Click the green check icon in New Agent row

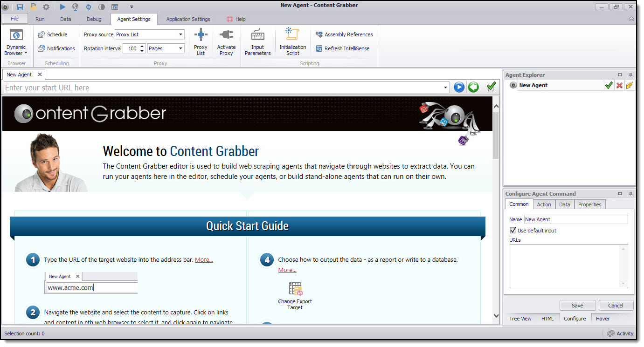pos(609,85)
